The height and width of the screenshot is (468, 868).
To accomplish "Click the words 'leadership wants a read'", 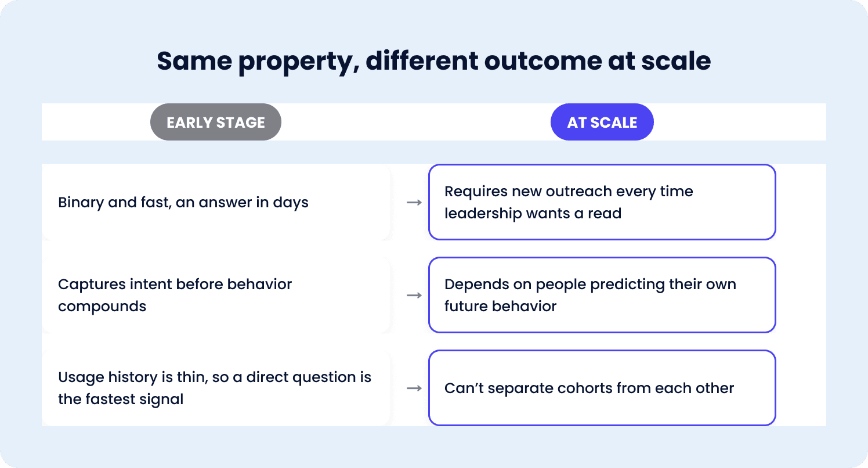I will 533,213.
